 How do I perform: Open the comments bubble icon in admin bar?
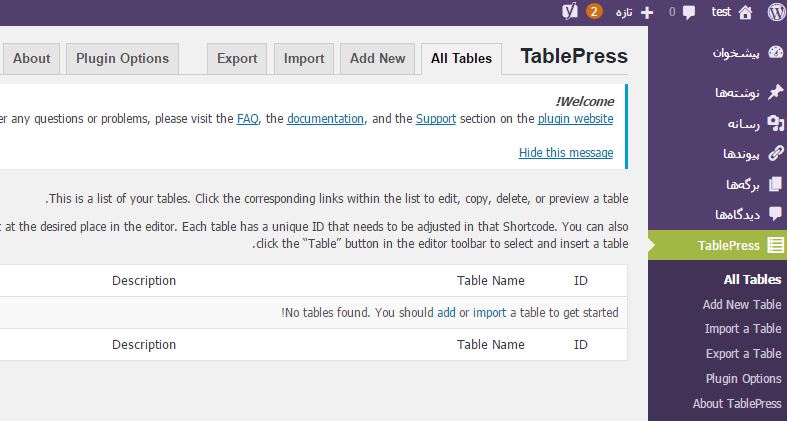coord(689,13)
